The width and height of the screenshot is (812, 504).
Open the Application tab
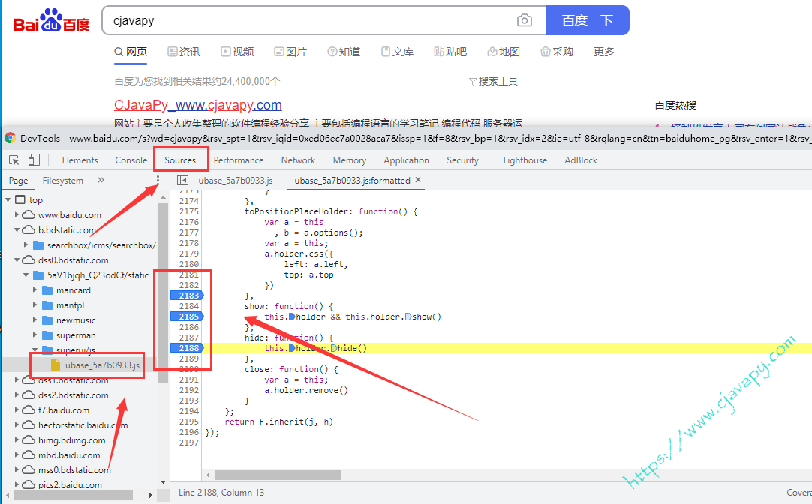tap(406, 160)
